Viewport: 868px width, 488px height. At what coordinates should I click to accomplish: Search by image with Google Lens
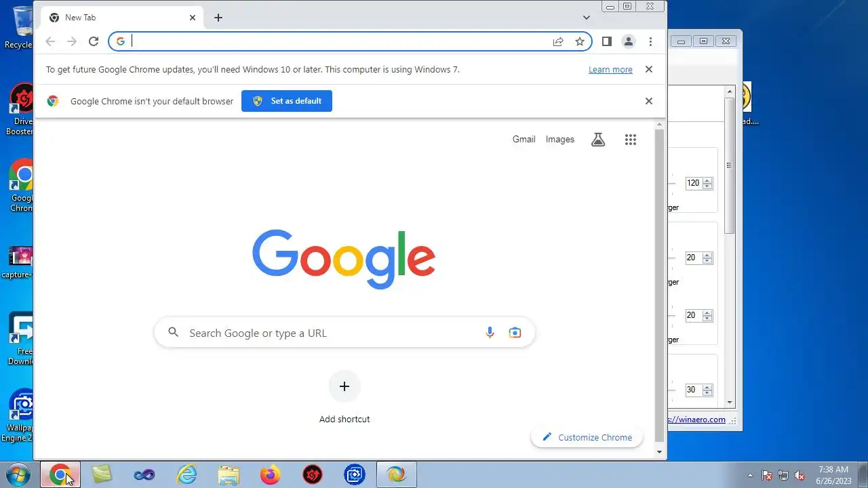click(515, 333)
